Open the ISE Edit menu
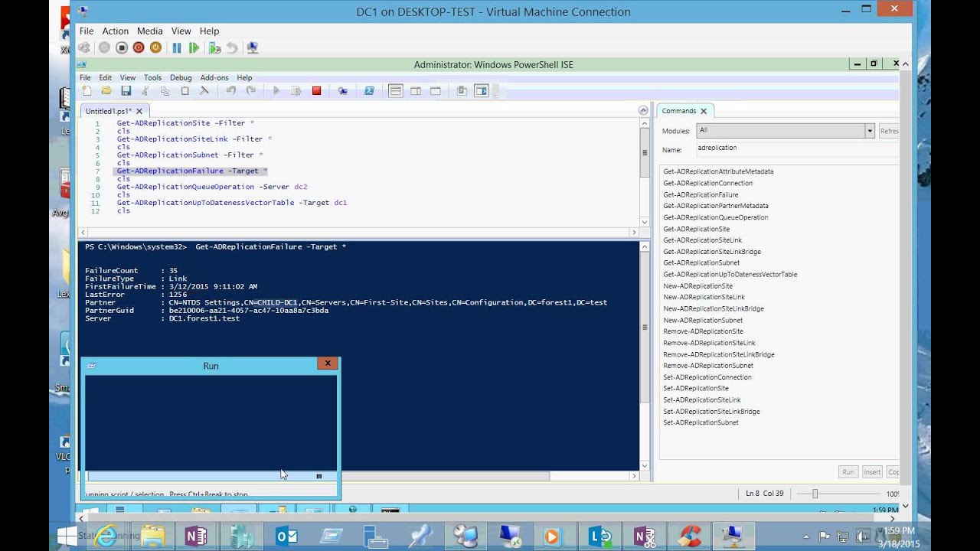Image resolution: width=980 pixels, height=551 pixels. (x=105, y=77)
